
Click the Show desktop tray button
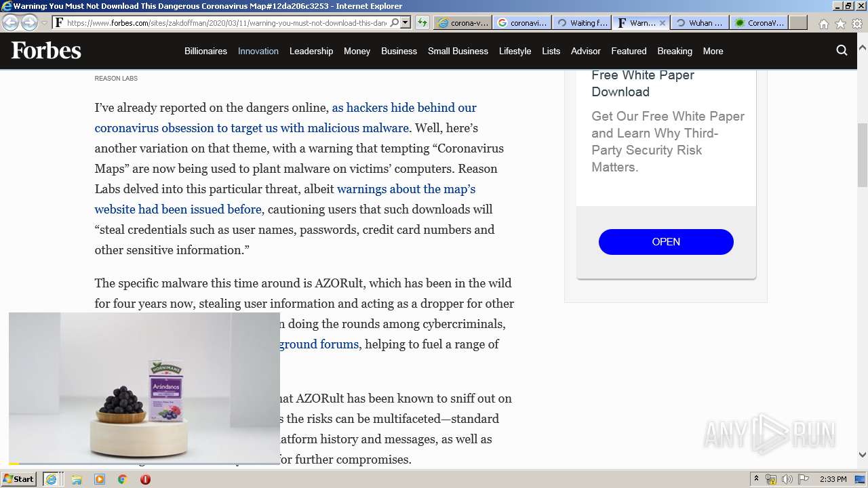tap(860, 479)
